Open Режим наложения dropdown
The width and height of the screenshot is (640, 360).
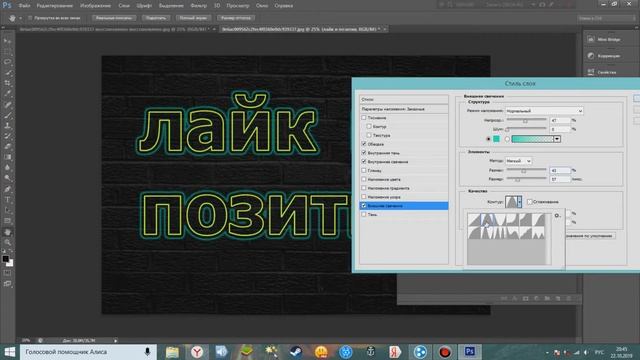(544, 111)
